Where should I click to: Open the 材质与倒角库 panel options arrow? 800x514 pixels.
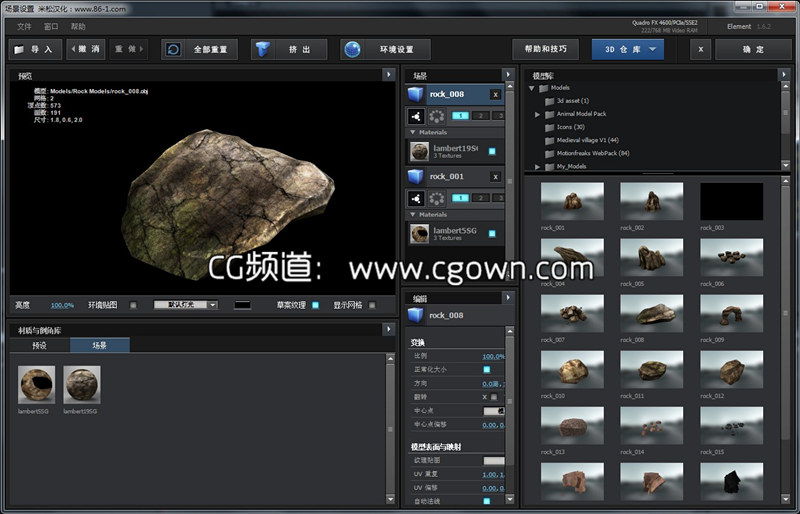click(389, 329)
